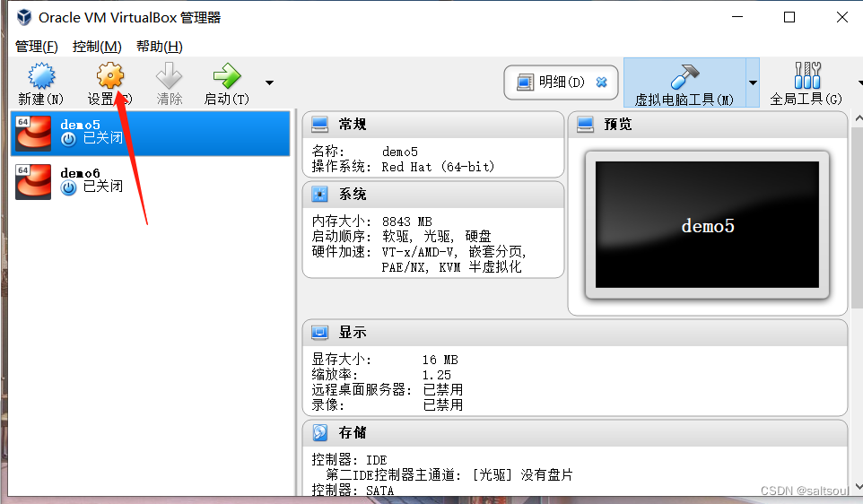Maximize the VirtualBox manager window
Viewport: 863px width, 504px height.
click(x=789, y=17)
